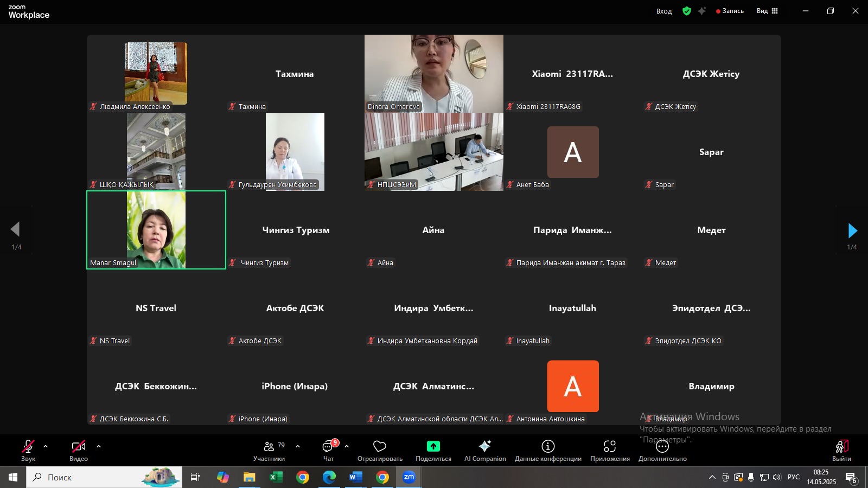Viewport: 868px width, 488px height.
Task: Expand video options arrow
Action: tap(99, 446)
